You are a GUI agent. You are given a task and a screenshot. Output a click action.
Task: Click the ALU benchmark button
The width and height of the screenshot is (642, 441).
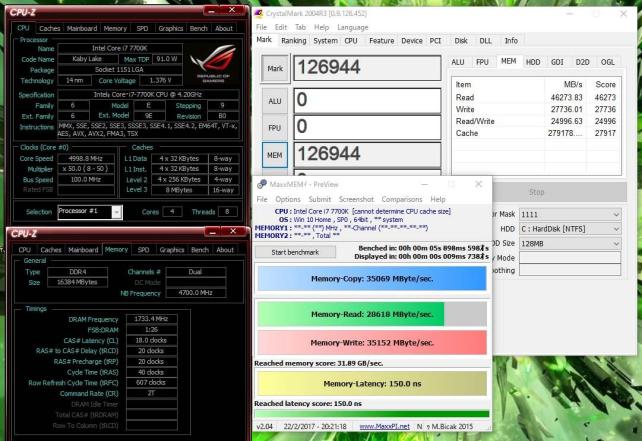click(275, 101)
